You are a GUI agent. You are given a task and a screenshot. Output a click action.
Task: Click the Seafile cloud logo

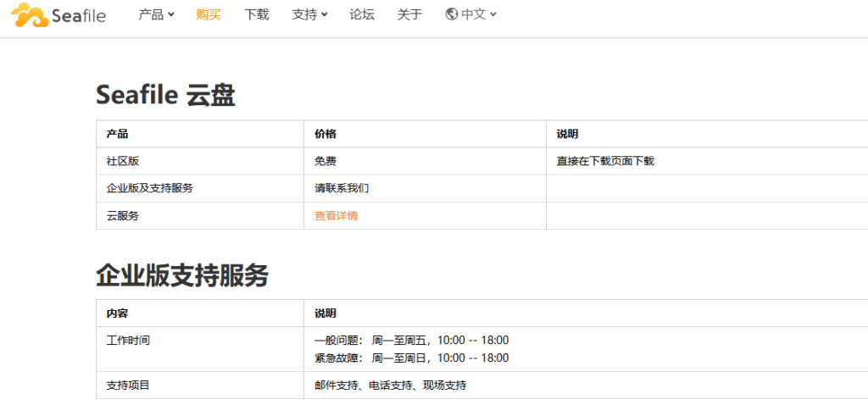click(58, 15)
